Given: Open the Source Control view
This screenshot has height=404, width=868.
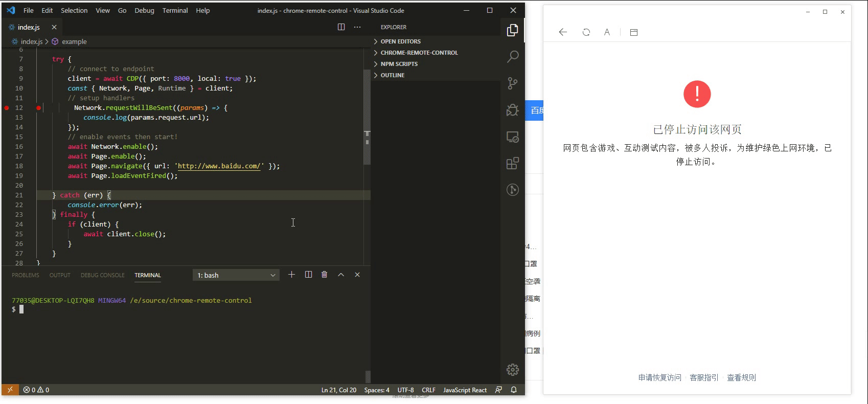Looking at the screenshot, I should click(512, 83).
